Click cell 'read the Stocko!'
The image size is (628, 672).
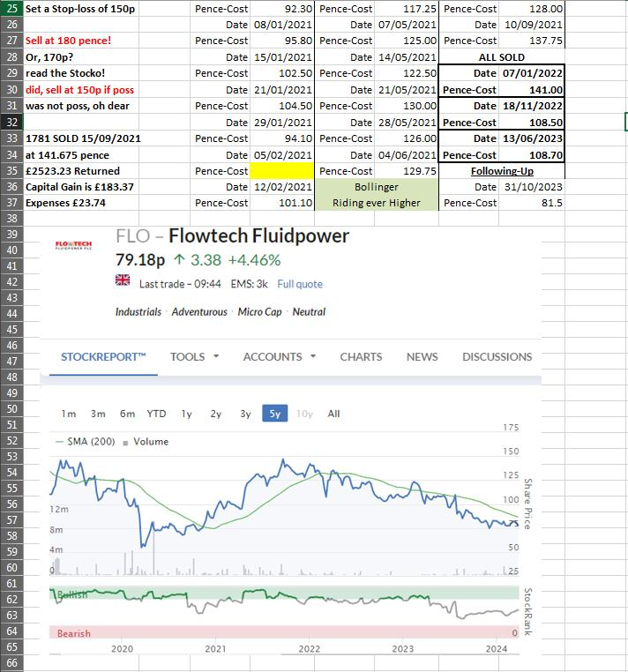(81, 73)
